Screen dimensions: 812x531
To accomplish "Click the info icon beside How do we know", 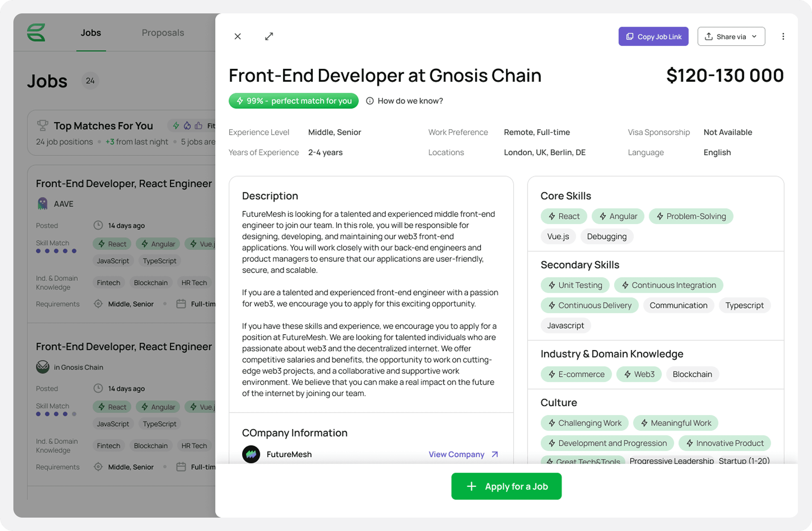I will click(x=369, y=101).
